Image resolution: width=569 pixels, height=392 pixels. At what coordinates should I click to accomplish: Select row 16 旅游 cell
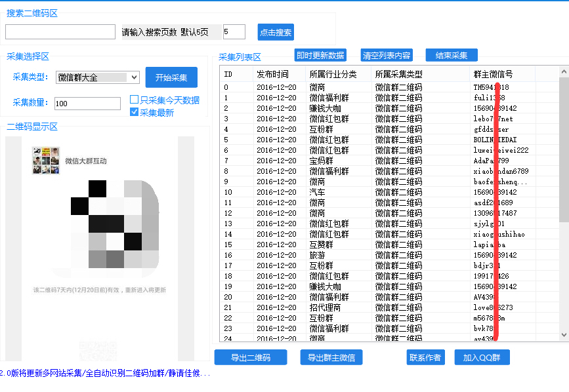click(x=317, y=255)
